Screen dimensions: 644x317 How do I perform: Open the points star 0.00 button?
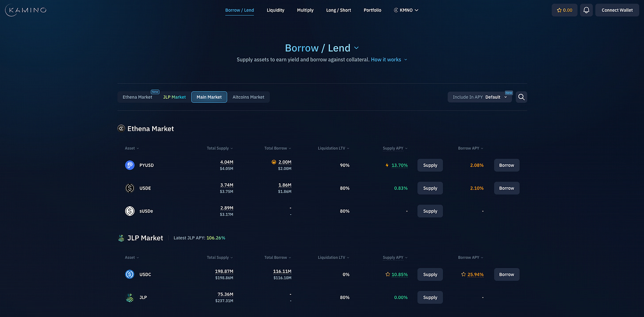tap(564, 10)
